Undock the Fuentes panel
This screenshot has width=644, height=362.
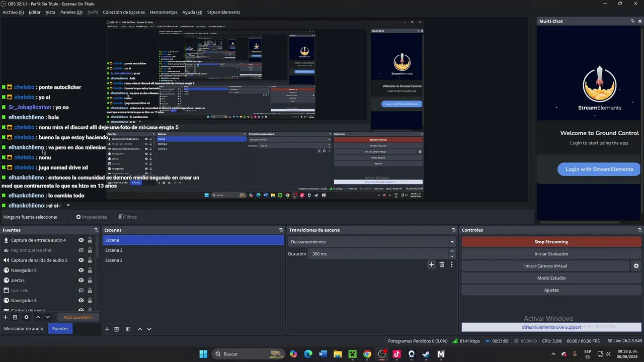tap(96, 230)
